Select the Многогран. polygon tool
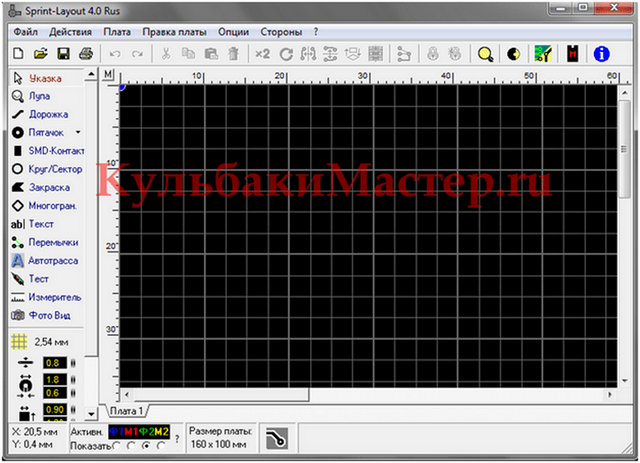The height and width of the screenshot is (463, 640). (x=47, y=206)
